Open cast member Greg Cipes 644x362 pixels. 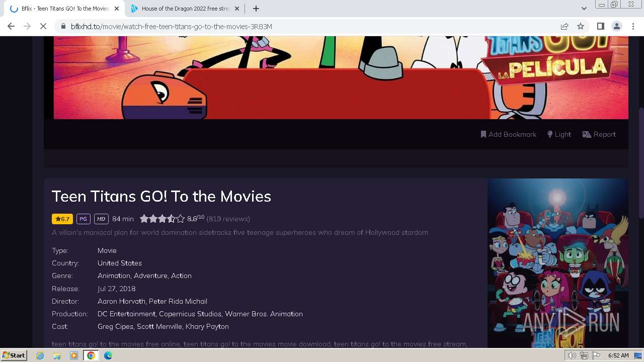pyautogui.click(x=116, y=326)
